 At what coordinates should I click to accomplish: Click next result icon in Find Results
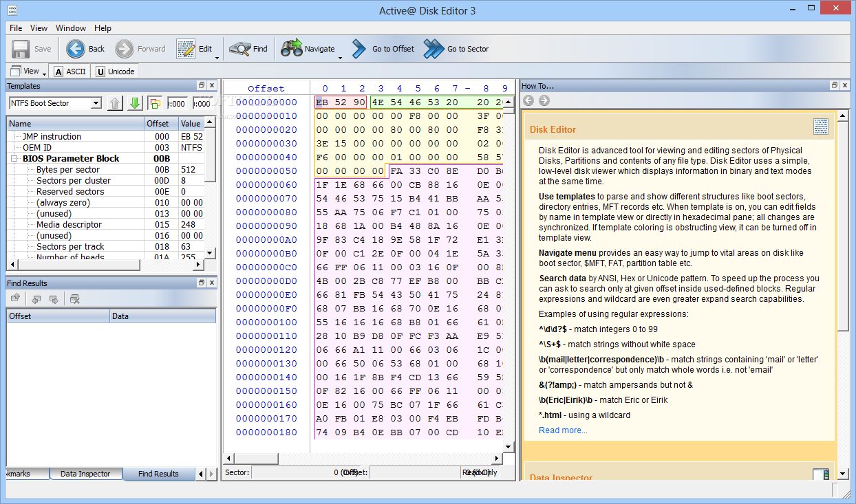click(54, 298)
